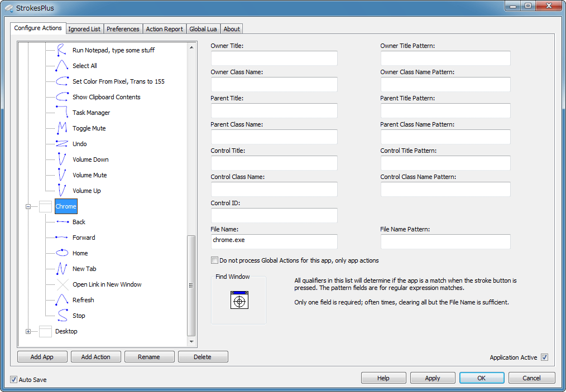Image resolution: width=566 pixels, height=392 pixels.
Task: Click the Cancel button
Action: (531, 378)
